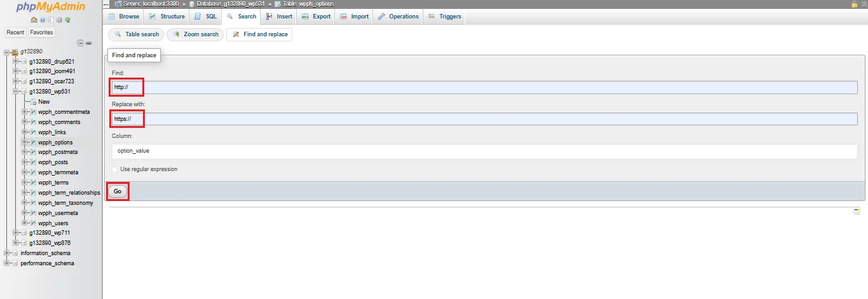Enable the Use regular expression checkbox
The image size is (868, 299).
[115, 169]
